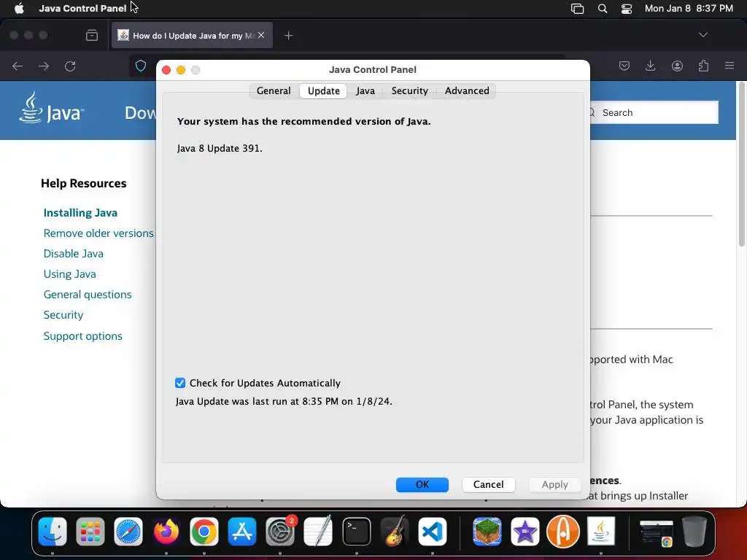Launch Minecraft from the Dock

tap(487, 531)
